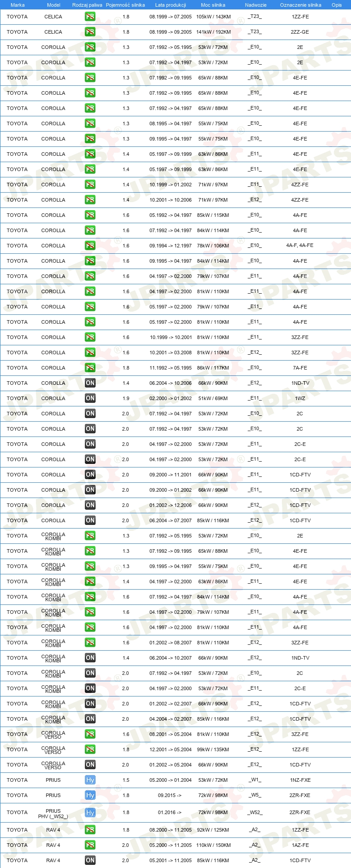Select the '51kW / 69KM' power cell
The width and height of the screenshot is (351, 868).
click(213, 398)
